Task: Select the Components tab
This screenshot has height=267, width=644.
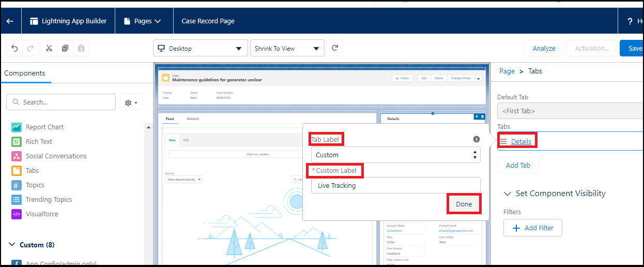Action: coord(24,73)
